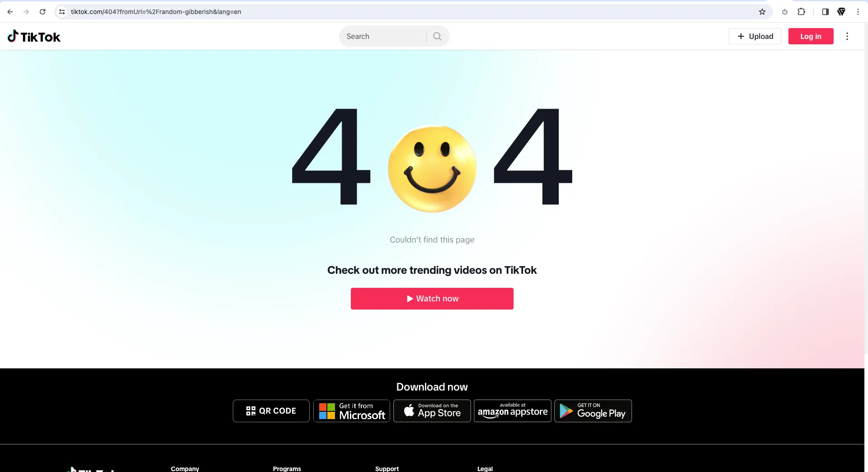The height and width of the screenshot is (472, 868).
Task: Get it from Microsoft badge
Action: click(352, 411)
